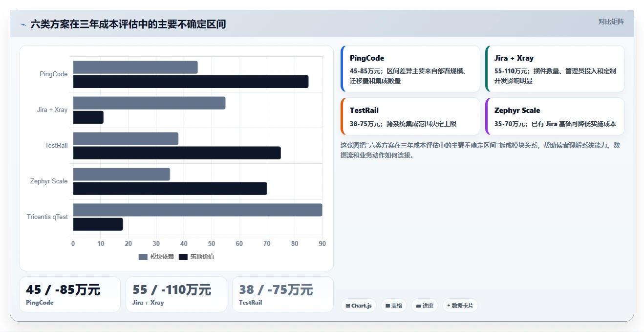The image size is (644, 332).
Task: Click the 35-70万元 text in Zephyr Scale card
Action: pos(510,124)
